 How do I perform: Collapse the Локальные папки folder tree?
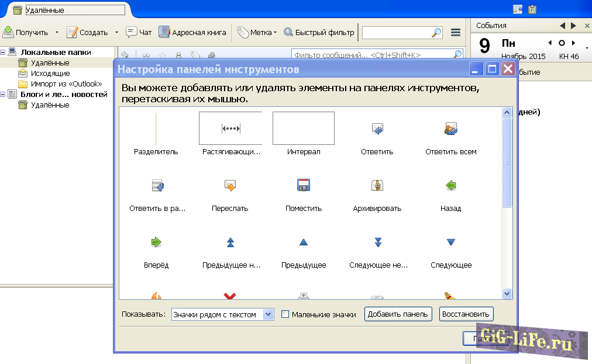coord(3,52)
